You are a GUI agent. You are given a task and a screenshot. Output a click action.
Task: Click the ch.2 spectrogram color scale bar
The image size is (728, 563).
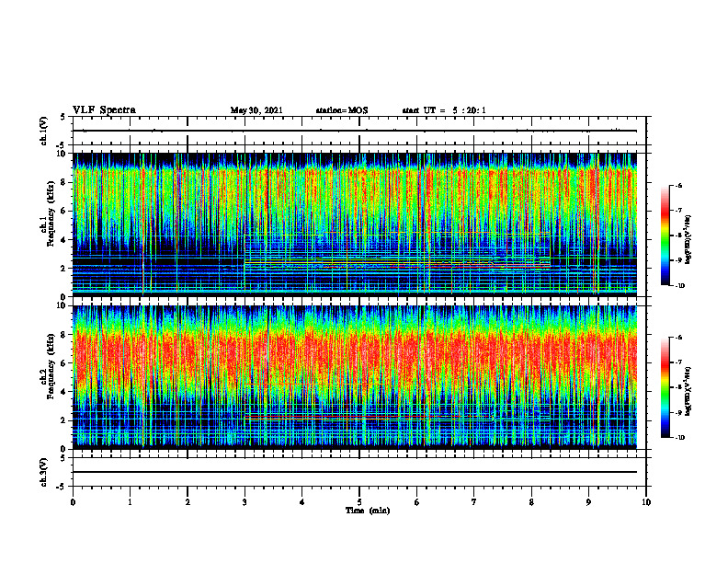click(x=665, y=387)
